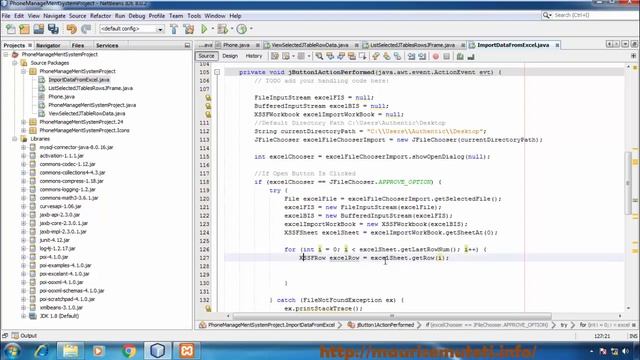The image size is (640, 360).
Task: Start macro recording with the red circle icon
Action: click(436, 56)
